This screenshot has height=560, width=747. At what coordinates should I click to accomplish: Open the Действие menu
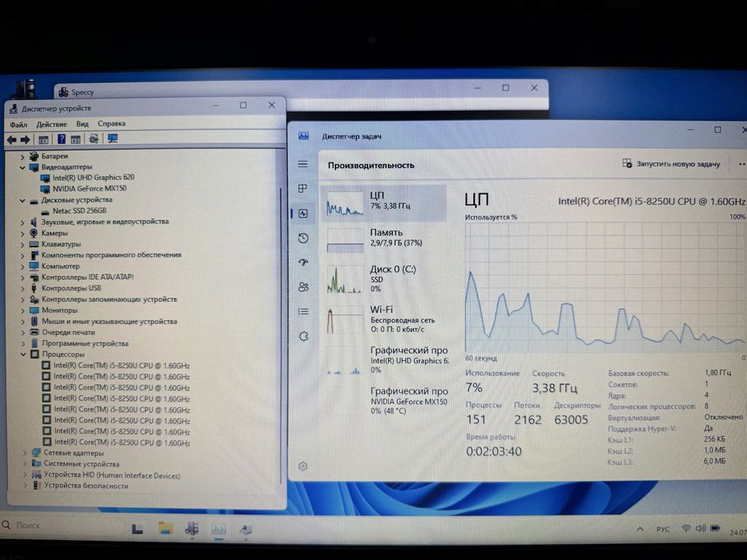coord(51,124)
